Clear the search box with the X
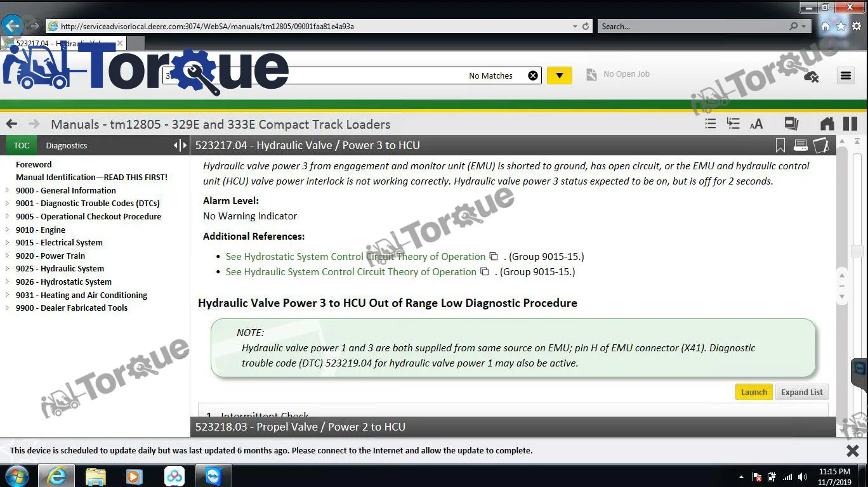Screen dimensions: 868x487 click(533, 75)
